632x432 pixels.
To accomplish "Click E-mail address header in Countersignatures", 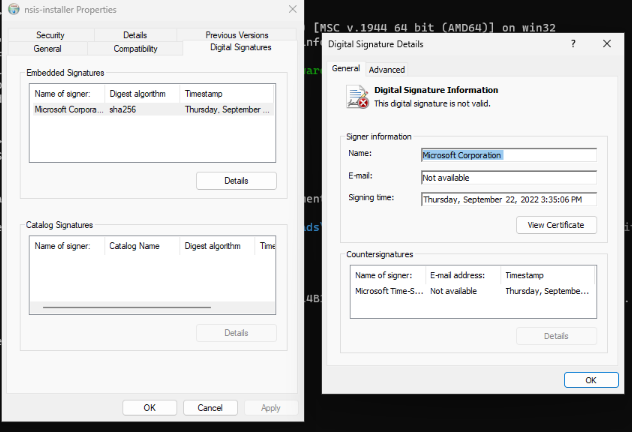I will (x=463, y=275).
